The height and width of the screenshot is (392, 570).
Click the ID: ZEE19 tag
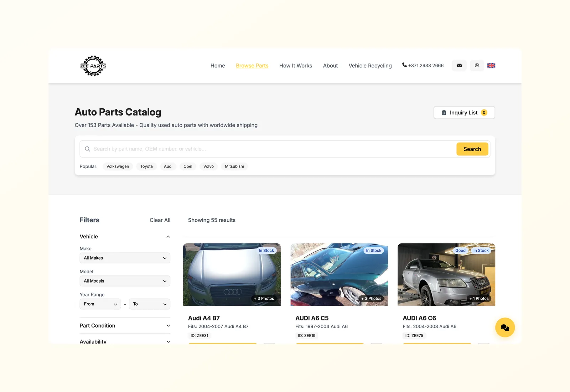tap(307, 336)
